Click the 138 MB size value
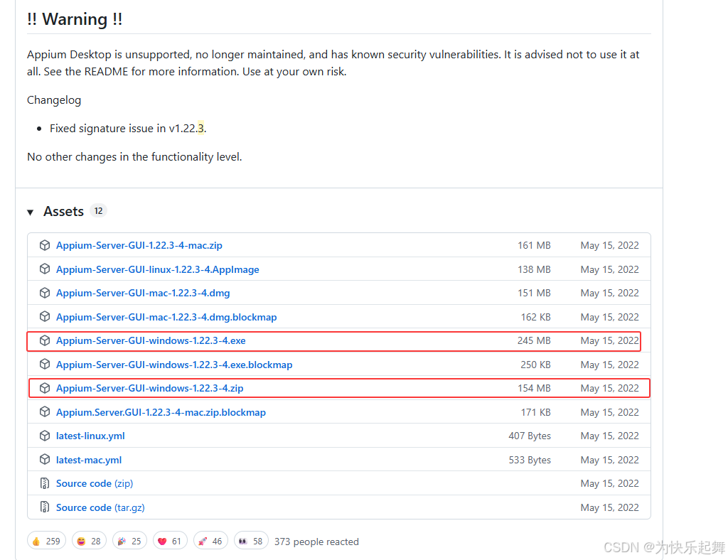The image size is (728, 560). [534, 269]
